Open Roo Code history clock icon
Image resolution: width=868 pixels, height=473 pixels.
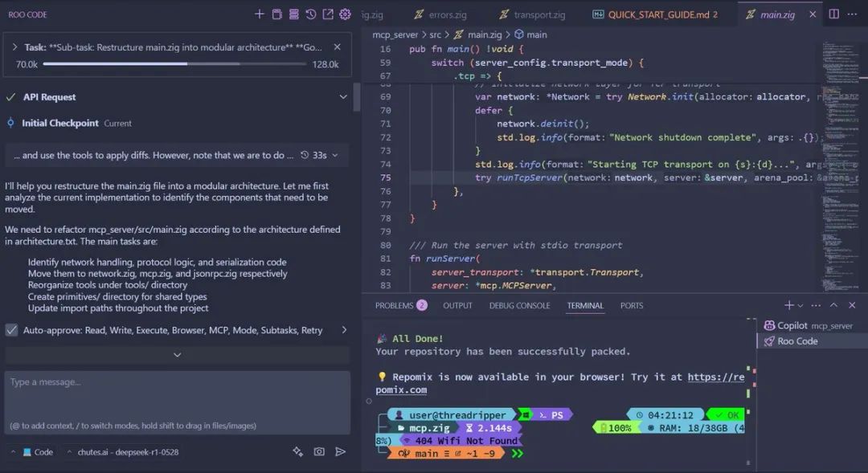pyautogui.click(x=310, y=14)
